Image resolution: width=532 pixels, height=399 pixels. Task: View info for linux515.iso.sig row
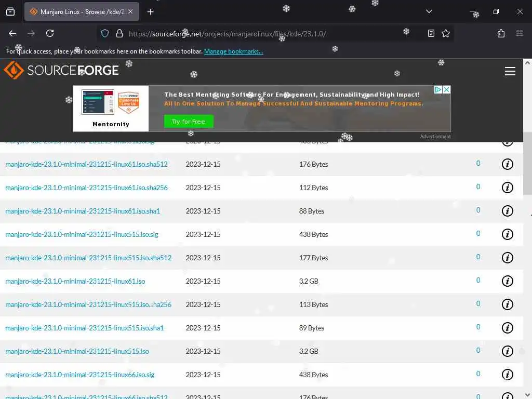pyautogui.click(x=507, y=234)
